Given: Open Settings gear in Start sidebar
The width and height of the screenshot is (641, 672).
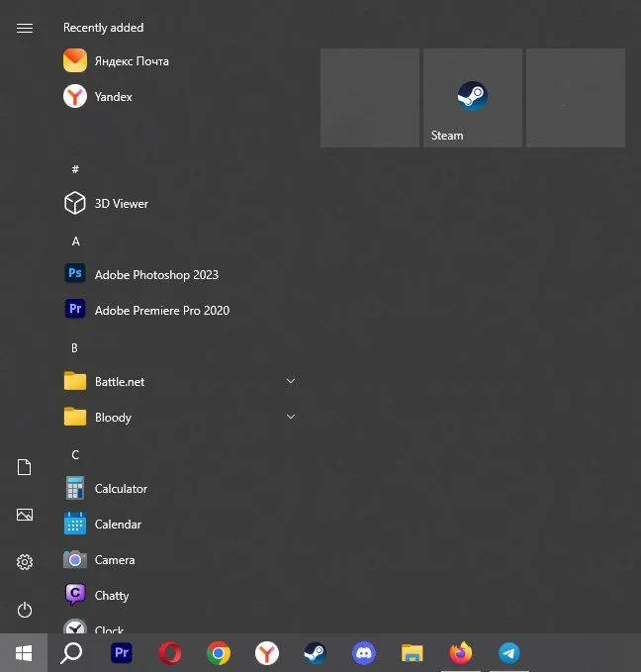Looking at the screenshot, I should (25, 562).
